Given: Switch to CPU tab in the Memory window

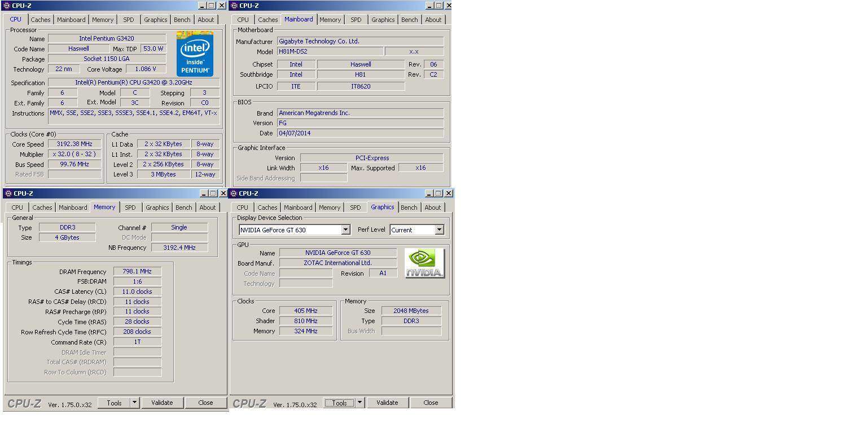Looking at the screenshot, I should [17, 208].
